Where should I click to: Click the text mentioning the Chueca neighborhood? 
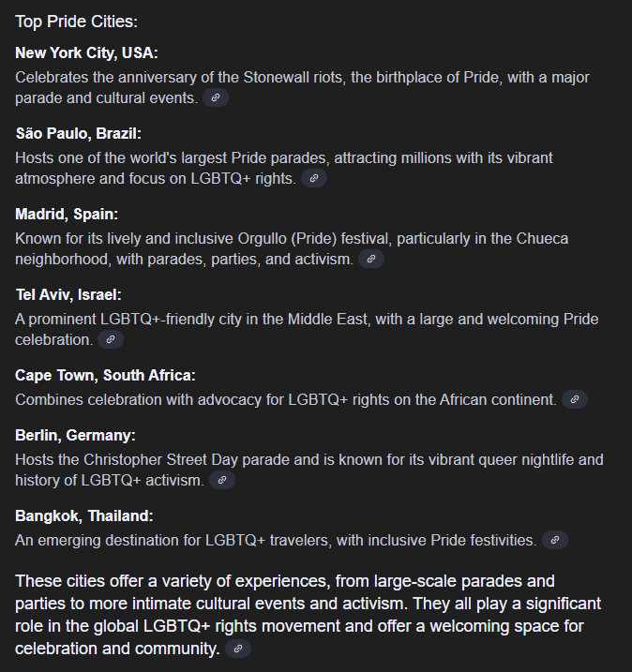click(x=292, y=248)
